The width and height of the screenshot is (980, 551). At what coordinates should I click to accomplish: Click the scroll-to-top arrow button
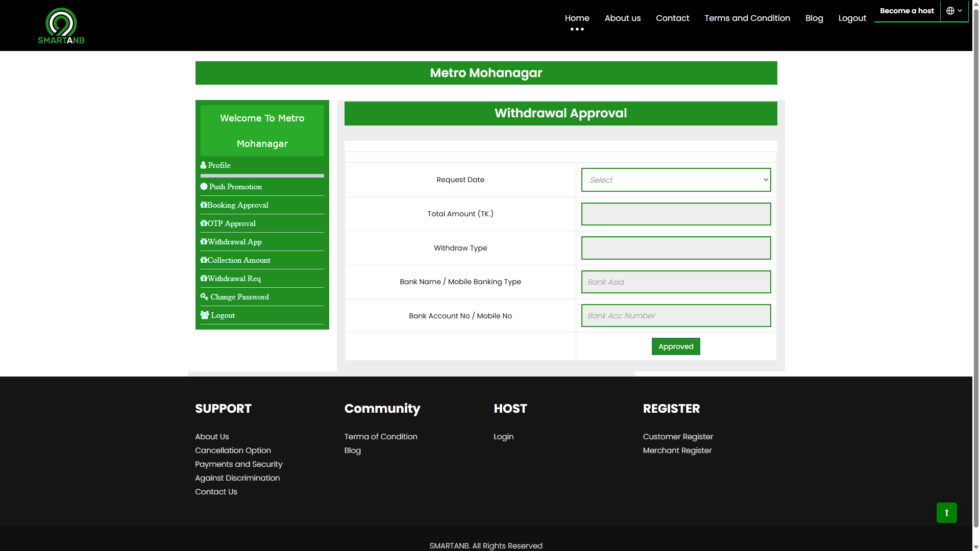point(946,513)
